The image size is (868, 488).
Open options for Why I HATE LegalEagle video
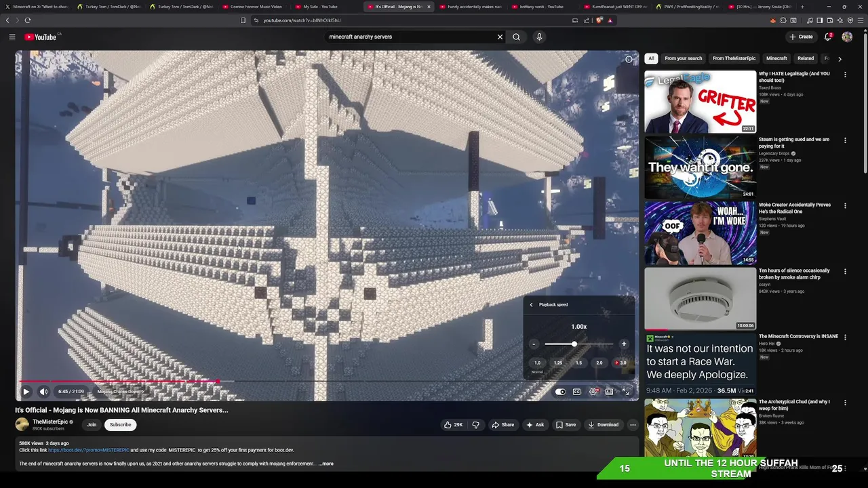[x=845, y=75]
